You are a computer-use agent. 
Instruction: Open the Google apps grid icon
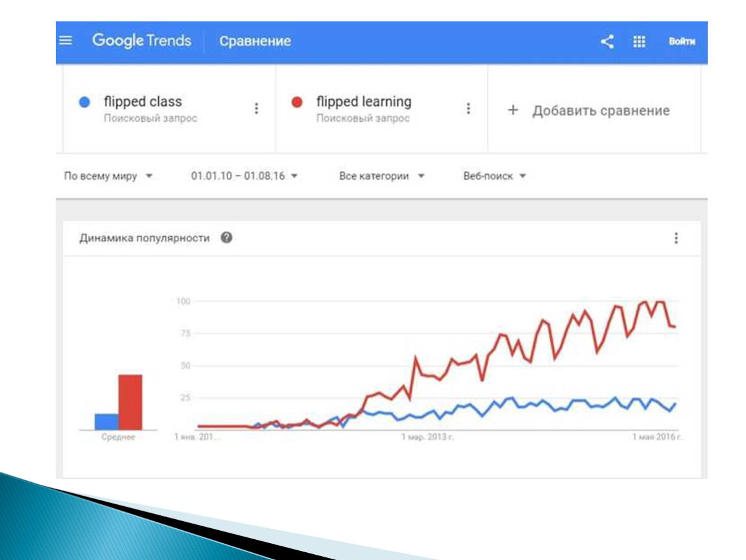coord(640,42)
